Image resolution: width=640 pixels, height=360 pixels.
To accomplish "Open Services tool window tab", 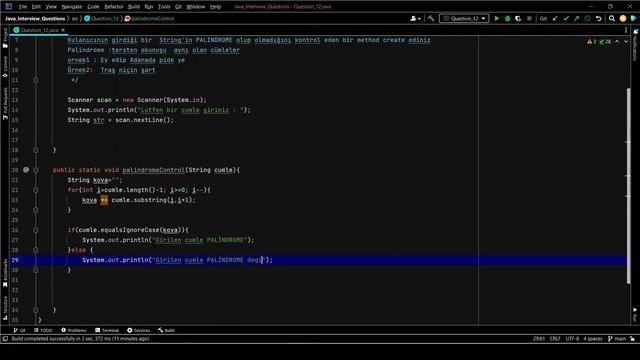I will click(x=139, y=330).
